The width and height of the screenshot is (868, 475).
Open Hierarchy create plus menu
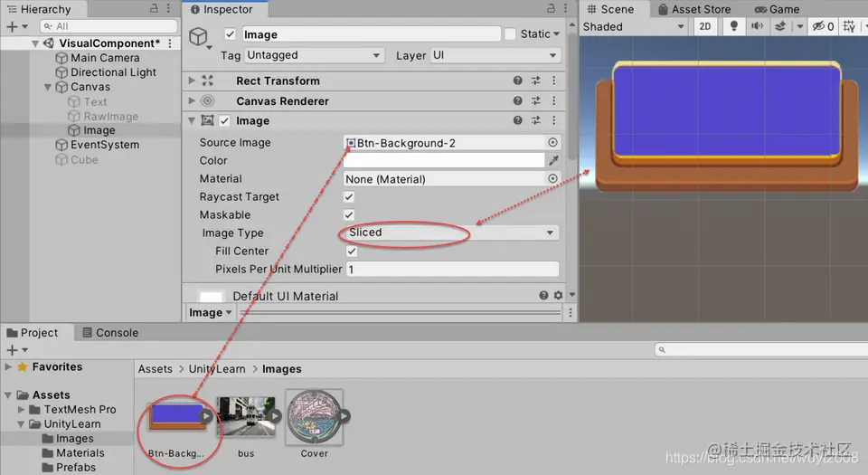(16, 26)
